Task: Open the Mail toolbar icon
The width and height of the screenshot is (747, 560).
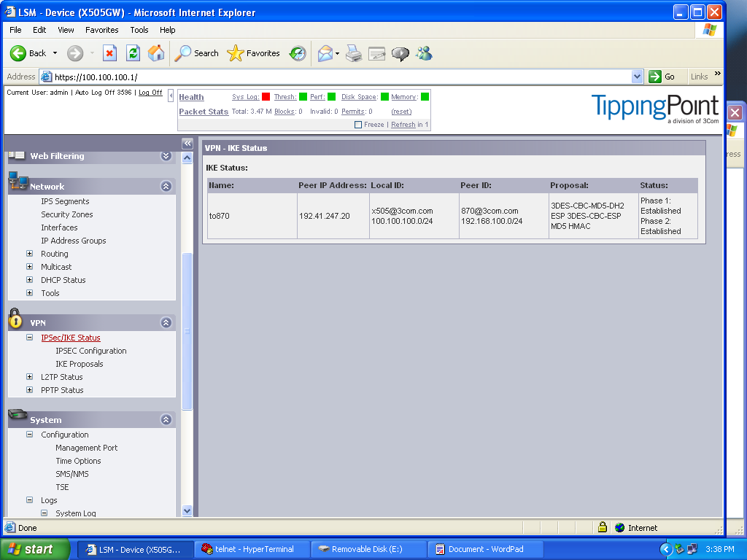Action: 325,53
